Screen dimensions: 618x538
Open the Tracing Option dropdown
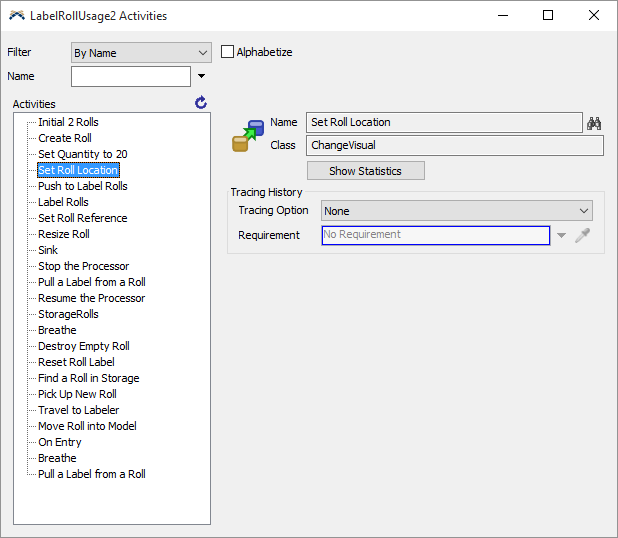456,211
